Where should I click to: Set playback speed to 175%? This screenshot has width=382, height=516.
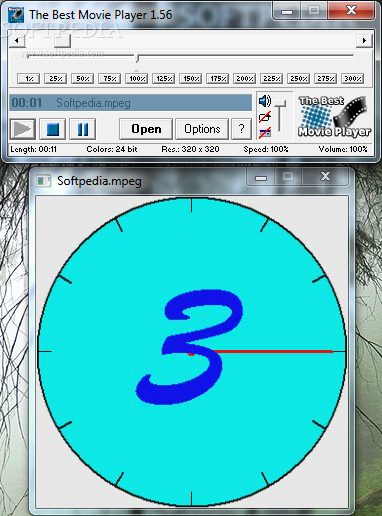(218, 79)
